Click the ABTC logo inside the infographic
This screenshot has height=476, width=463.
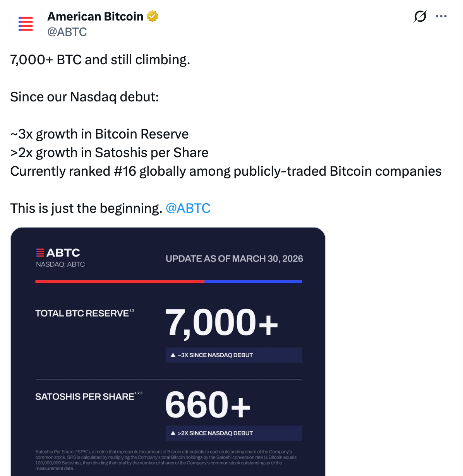58,253
